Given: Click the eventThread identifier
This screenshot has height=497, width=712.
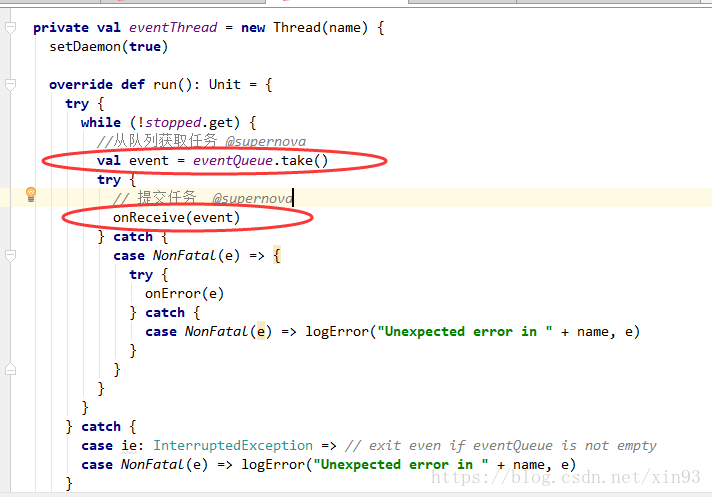Looking at the screenshot, I should [173, 28].
